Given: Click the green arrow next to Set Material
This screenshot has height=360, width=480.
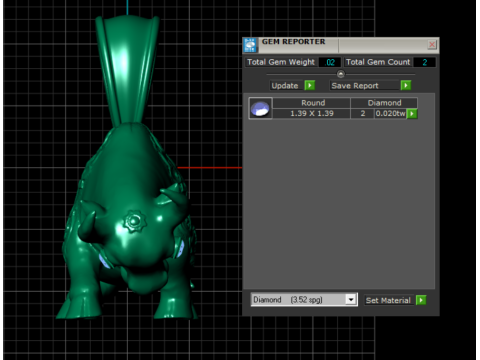Looking at the screenshot, I should click(421, 300).
